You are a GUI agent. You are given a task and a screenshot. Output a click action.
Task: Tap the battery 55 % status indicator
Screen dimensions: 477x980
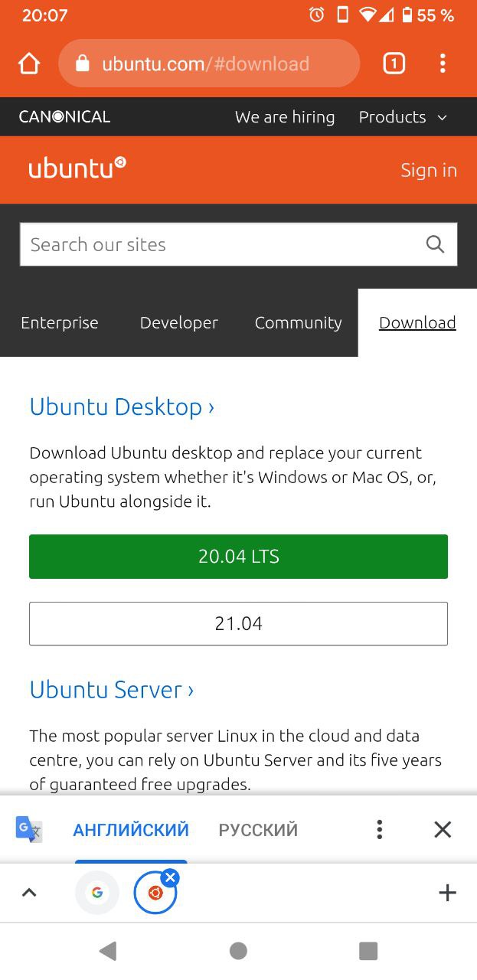click(428, 15)
